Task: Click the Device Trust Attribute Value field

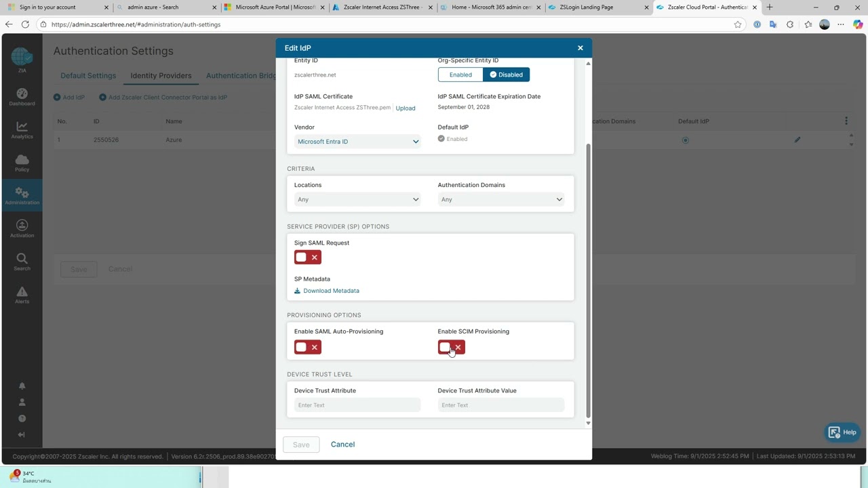Action: pyautogui.click(x=501, y=405)
